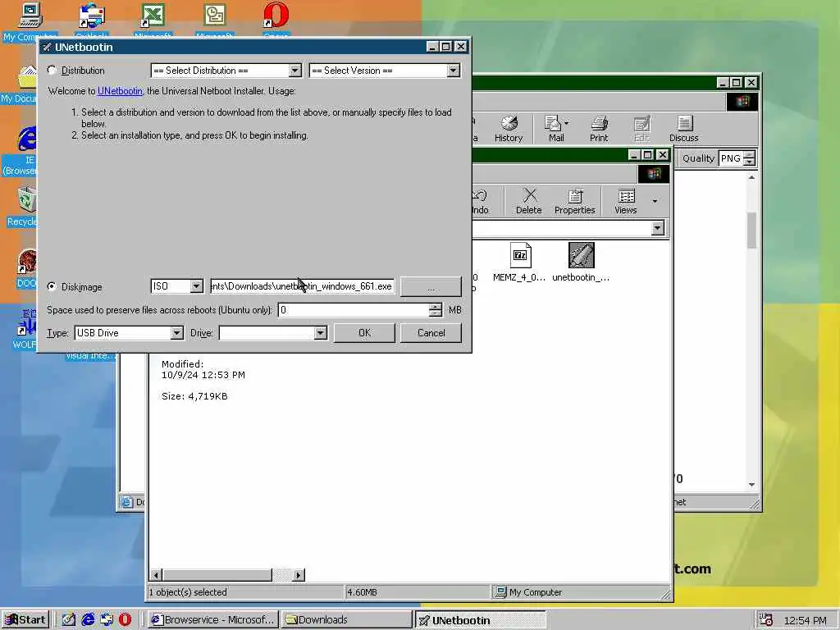The image size is (840, 630).
Task: Select the unetbootin executable file icon
Action: [582, 262]
